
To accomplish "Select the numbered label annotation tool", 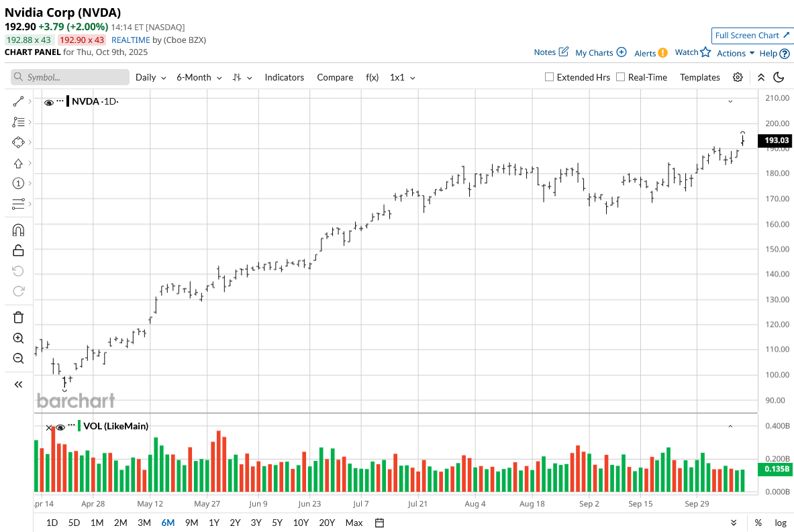I will pos(18,183).
